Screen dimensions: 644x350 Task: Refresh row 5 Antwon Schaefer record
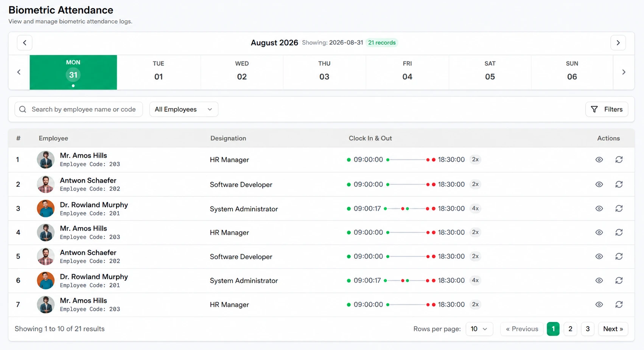[619, 256]
